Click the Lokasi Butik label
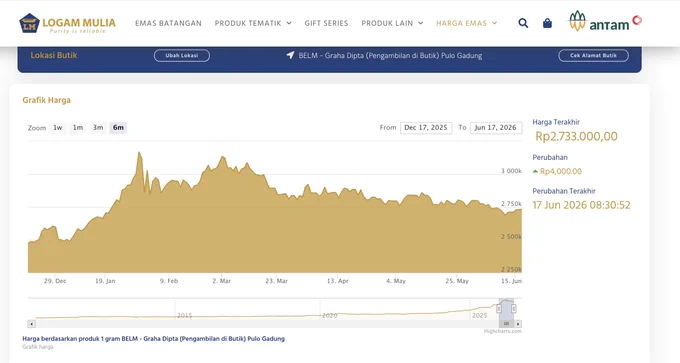The image size is (680, 363). [x=54, y=55]
